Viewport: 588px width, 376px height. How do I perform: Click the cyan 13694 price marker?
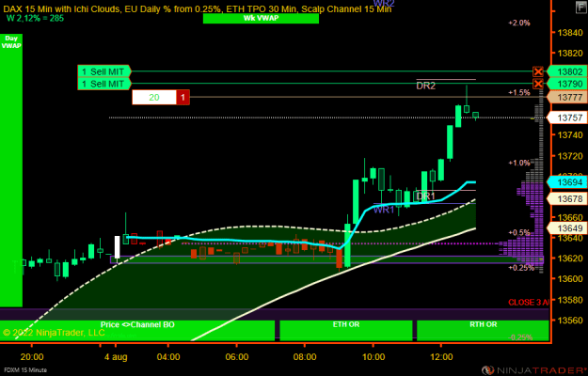pos(567,182)
